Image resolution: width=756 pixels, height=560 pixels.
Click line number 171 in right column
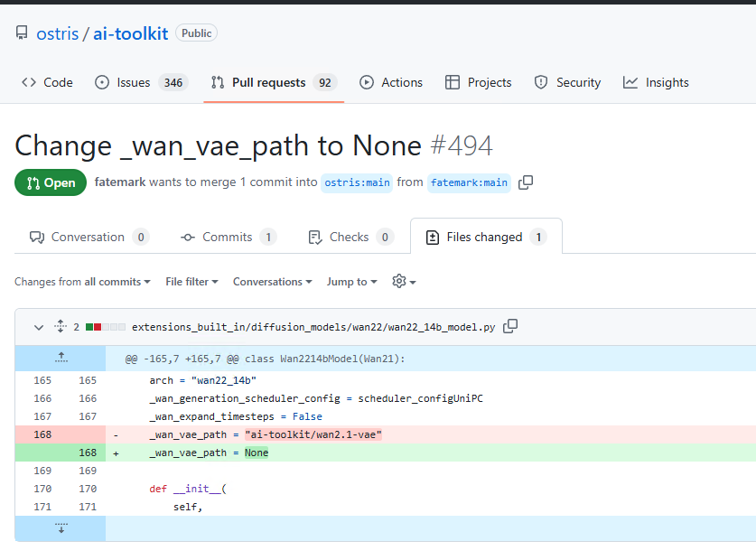point(88,507)
